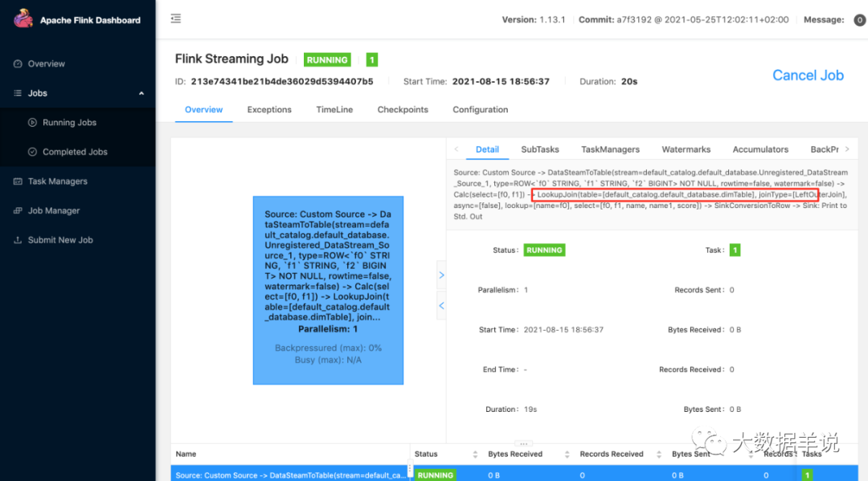Viewport: 868px width, 481px height.
Task: Click the Bytes Sent column header
Action: [690, 454]
